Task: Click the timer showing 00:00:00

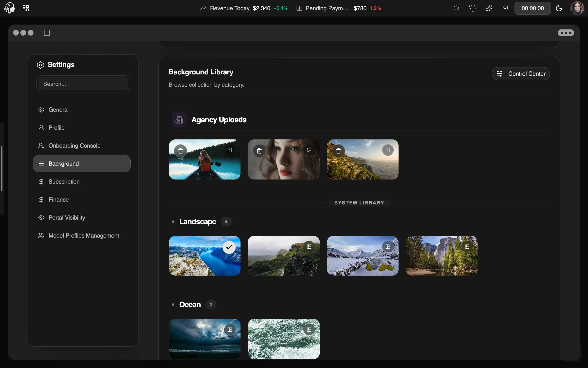Action: point(533,8)
